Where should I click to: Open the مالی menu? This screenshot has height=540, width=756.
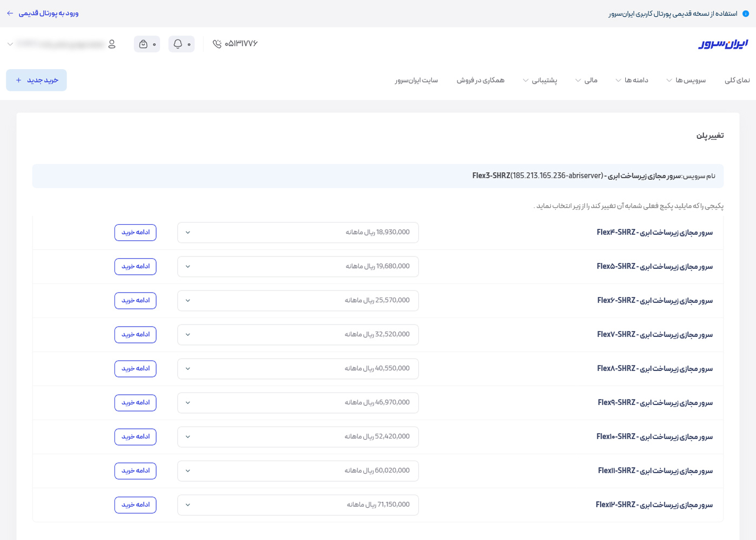586,80
